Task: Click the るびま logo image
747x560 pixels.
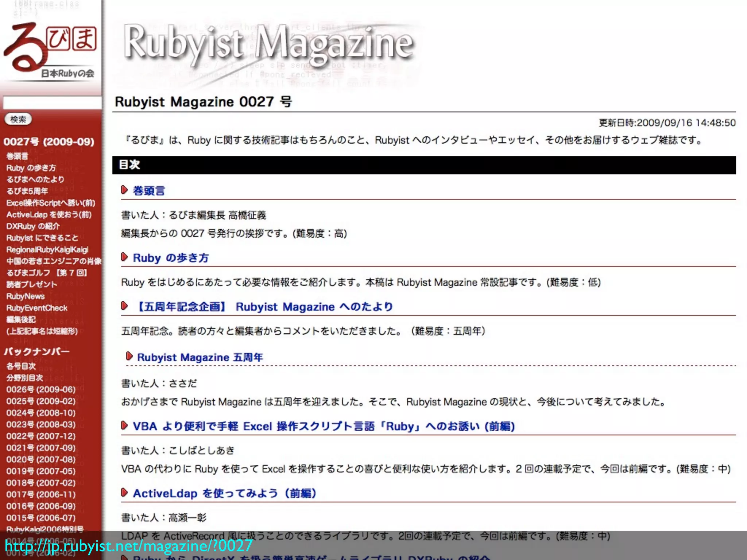Action: click(x=50, y=49)
